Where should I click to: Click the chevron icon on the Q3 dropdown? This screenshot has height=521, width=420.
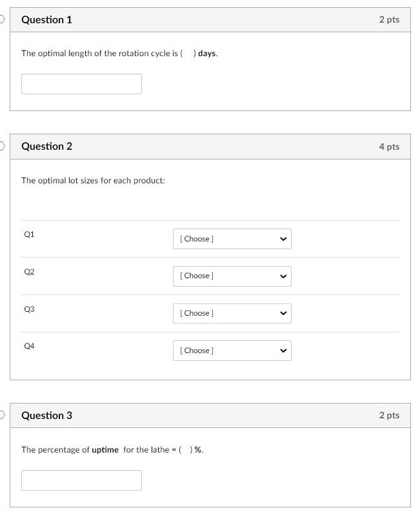tap(283, 313)
